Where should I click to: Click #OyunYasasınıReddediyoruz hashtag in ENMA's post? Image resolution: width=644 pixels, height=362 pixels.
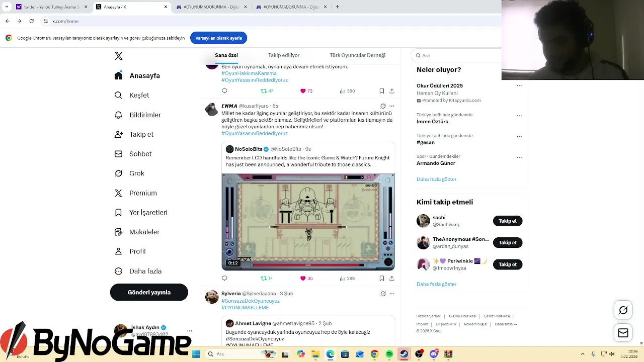click(255, 133)
